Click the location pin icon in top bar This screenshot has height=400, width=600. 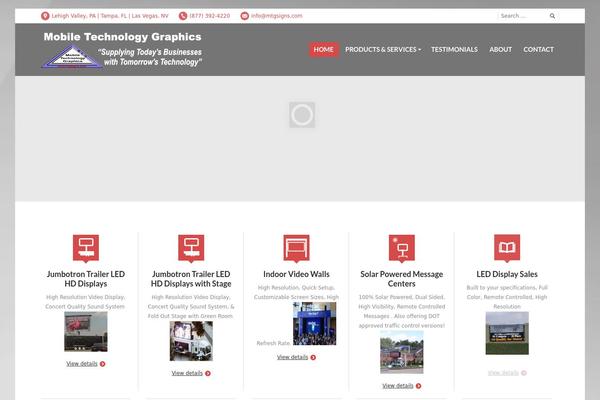click(45, 16)
